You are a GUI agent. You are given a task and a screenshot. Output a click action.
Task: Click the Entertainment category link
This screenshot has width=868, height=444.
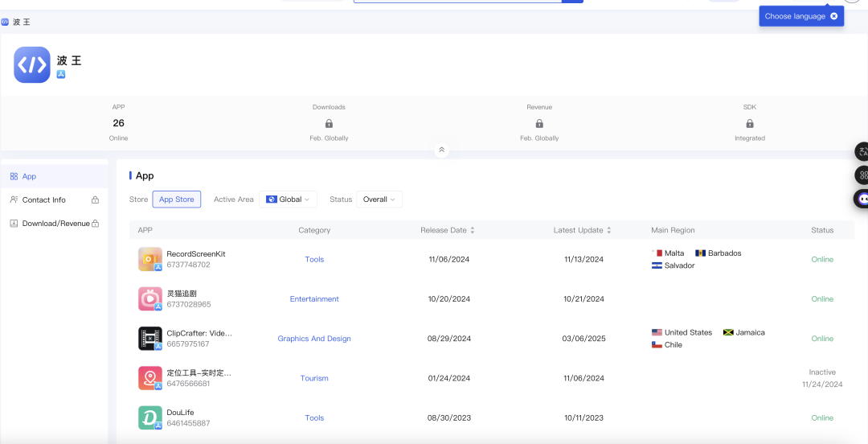314,298
